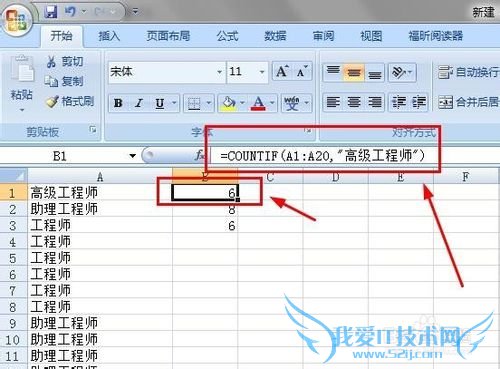Open the undo history dropdown arrow
This screenshot has height=369, width=500.
pyautogui.click(x=84, y=12)
